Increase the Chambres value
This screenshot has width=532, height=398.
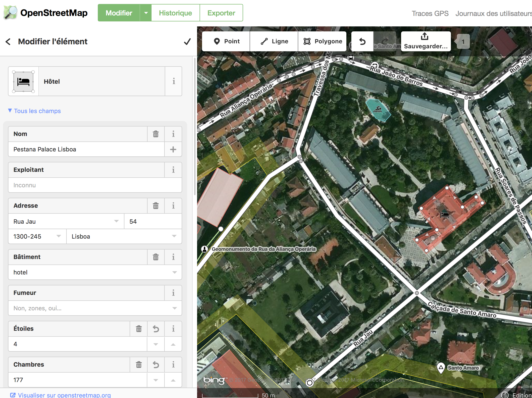(173, 380)
